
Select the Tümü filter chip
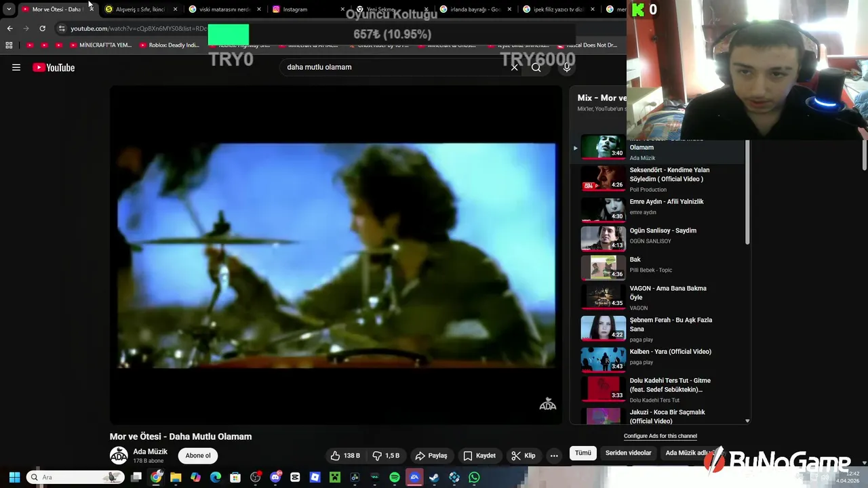[x=583, y=453]
